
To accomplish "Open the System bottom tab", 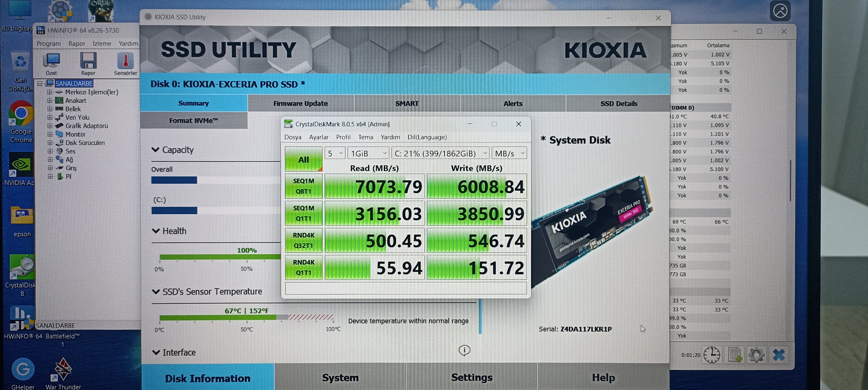I will coord(340,378).
